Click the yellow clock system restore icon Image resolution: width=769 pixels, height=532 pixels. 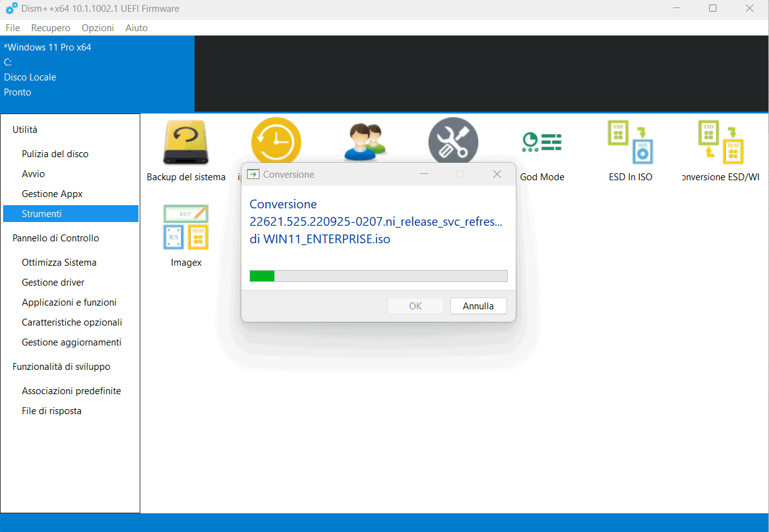pos(276,140)
